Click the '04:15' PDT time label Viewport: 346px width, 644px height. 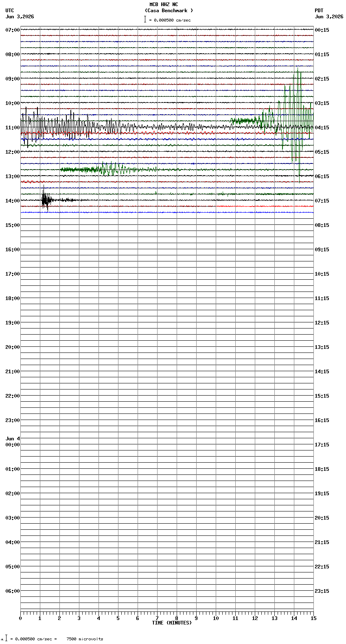(x=322, y=128)
